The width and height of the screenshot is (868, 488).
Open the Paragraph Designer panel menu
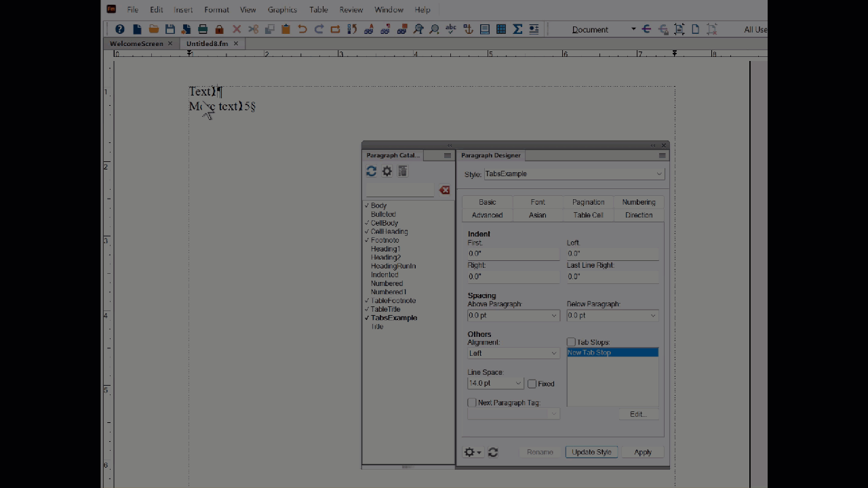coord(662,155)
